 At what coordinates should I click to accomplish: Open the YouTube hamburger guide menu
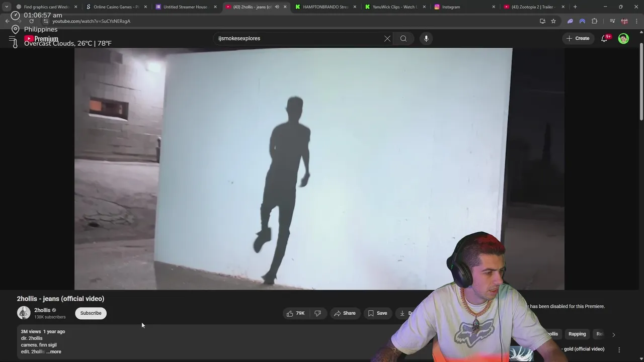point(12,38)
